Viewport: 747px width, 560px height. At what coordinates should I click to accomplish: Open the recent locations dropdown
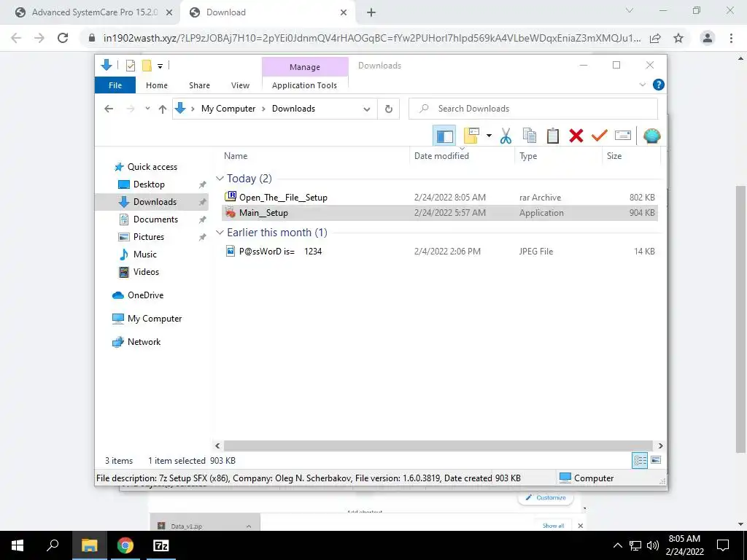point(147,109)
